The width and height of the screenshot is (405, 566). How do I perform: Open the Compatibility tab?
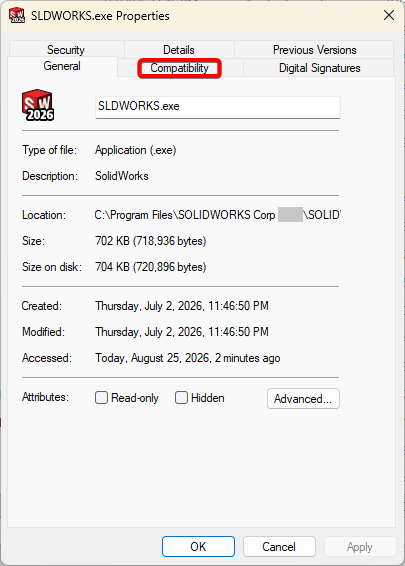(x=179, y=68)
